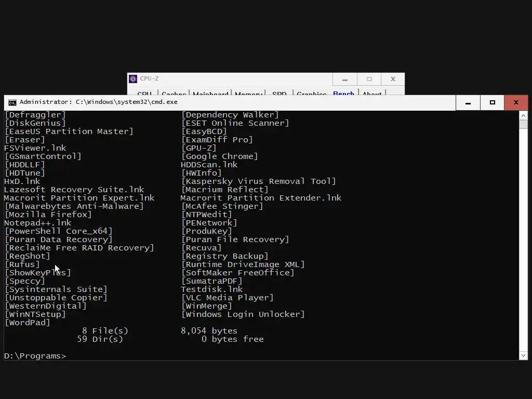This screenshot has height=399, width=532.
Task: Click the Testdisk.lnk entry
Action: (212, 289)
